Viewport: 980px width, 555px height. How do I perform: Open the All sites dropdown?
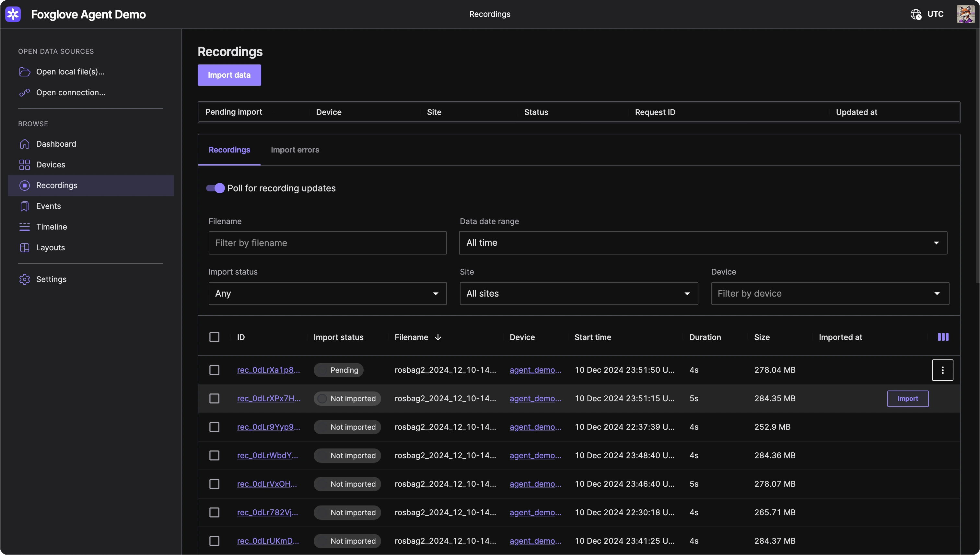pos(578,293)
